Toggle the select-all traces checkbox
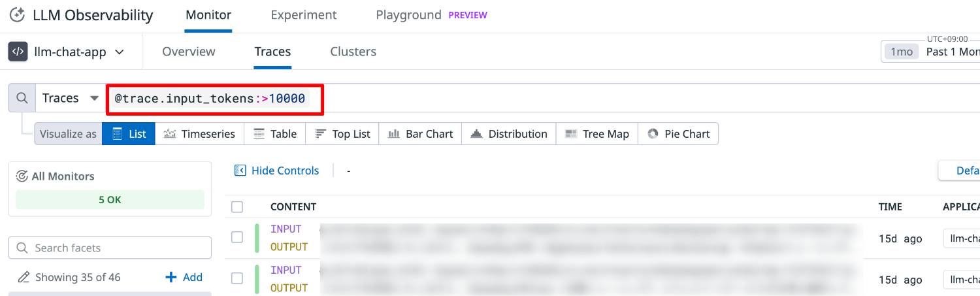Viewport: 980px width, 296px height. click(x=237, y=206)
